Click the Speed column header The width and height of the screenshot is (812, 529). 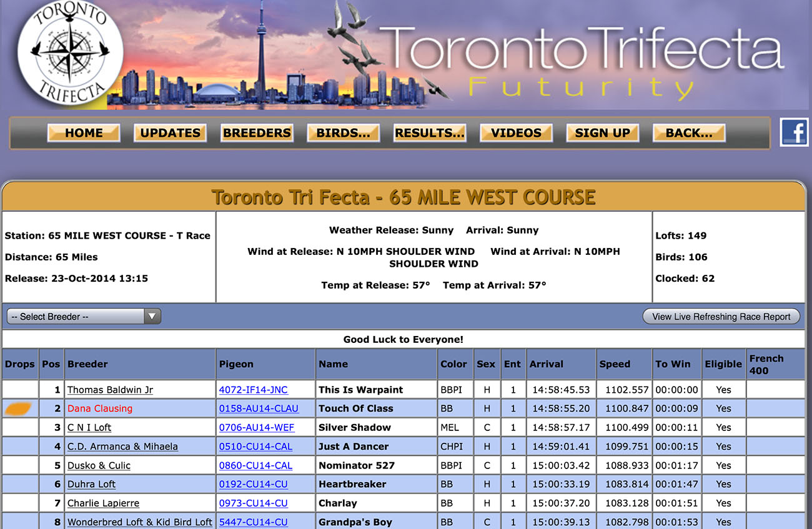(x=624, y=364)
